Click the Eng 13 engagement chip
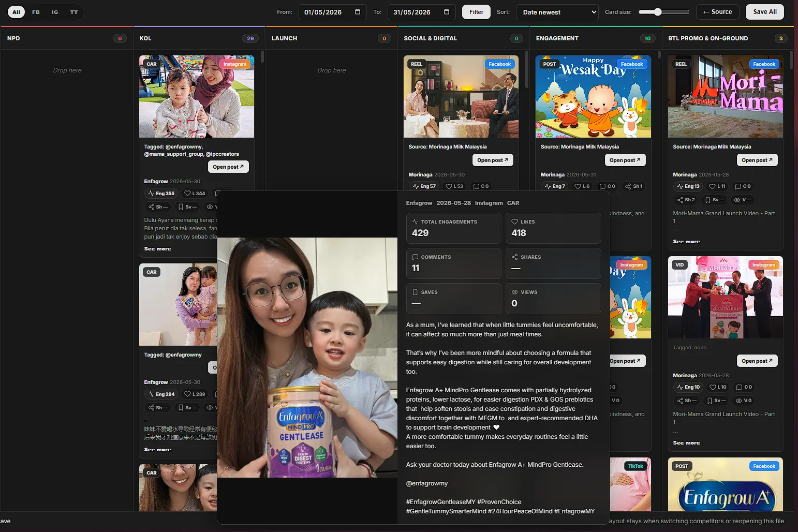This screenshot has width=798, height=532. pos(688,186)
